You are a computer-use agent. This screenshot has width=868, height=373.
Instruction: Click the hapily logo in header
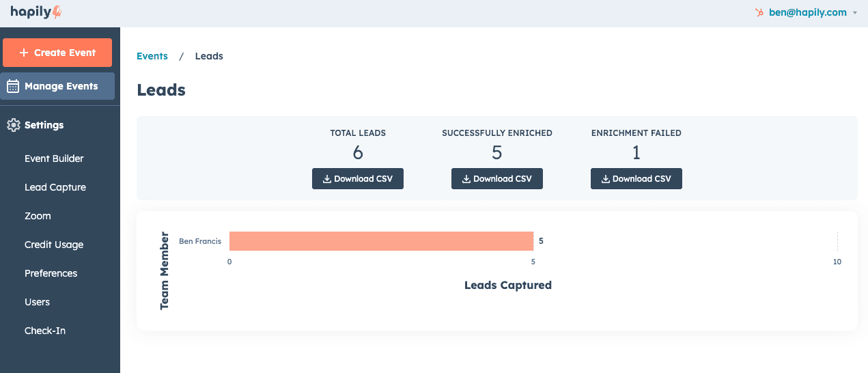(36, 12)
